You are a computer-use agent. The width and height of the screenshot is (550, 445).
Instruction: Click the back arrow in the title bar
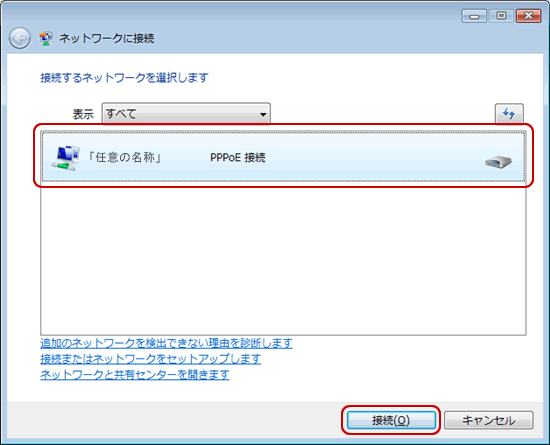(x=19, y=38)
